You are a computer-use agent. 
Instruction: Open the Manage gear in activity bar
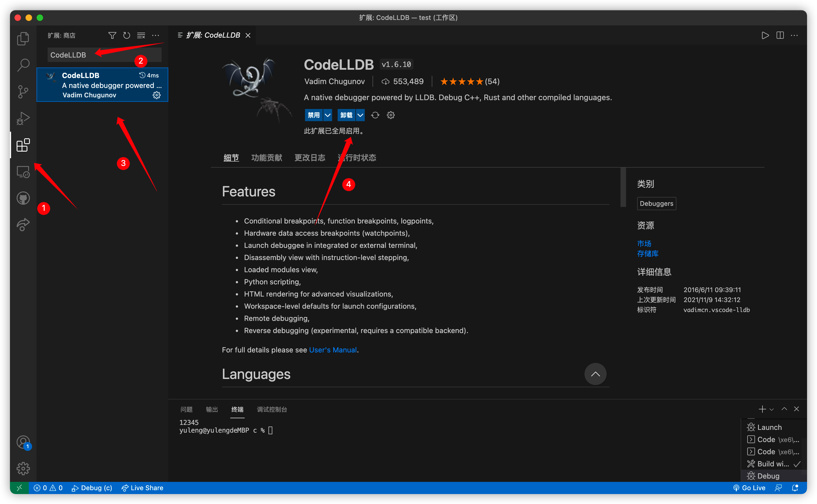(23, 468)
